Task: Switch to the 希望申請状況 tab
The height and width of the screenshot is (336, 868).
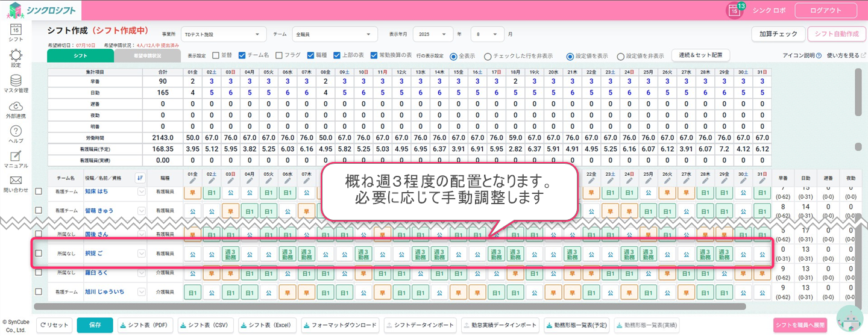Action: point(147,55)
